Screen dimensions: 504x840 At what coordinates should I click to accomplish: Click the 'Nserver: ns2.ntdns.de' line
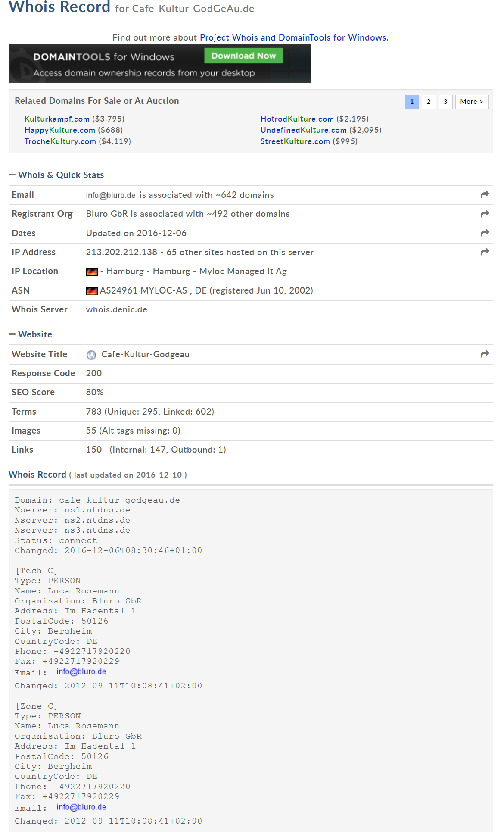[72, 520]
